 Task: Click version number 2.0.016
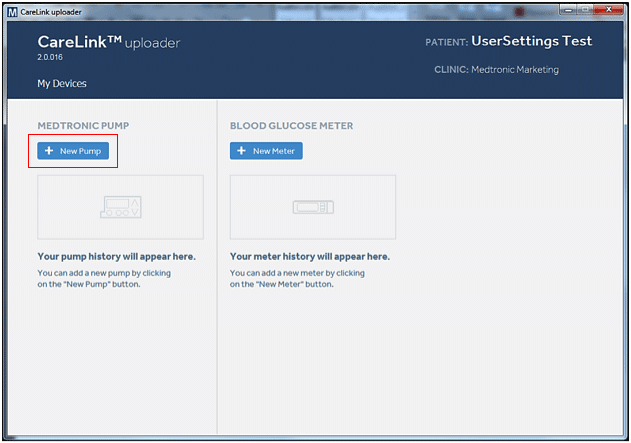point(50,57)
